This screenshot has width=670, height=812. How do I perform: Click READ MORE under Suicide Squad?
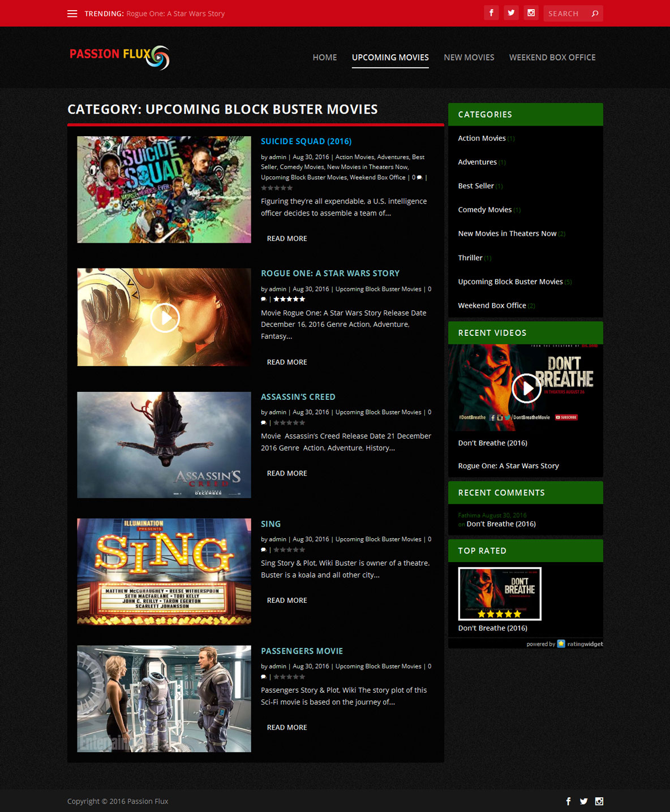pos(287,239)
